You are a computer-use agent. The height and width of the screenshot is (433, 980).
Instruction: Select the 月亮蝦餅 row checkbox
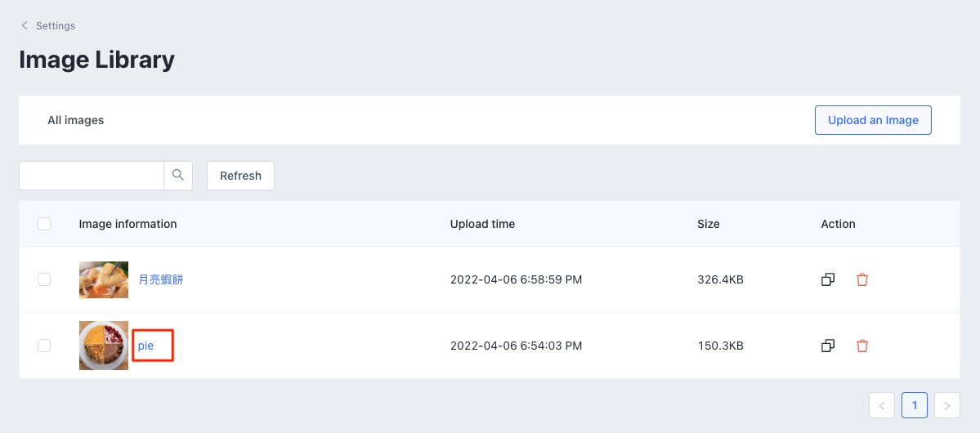[x=44, y=279]
